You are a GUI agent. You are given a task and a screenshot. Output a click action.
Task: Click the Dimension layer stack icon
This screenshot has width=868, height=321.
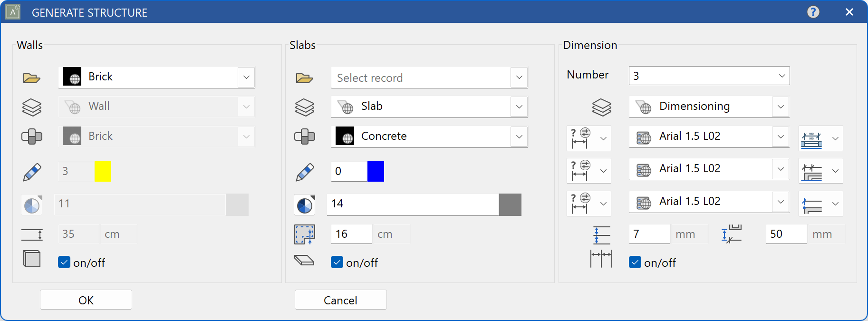coord(601,107)
